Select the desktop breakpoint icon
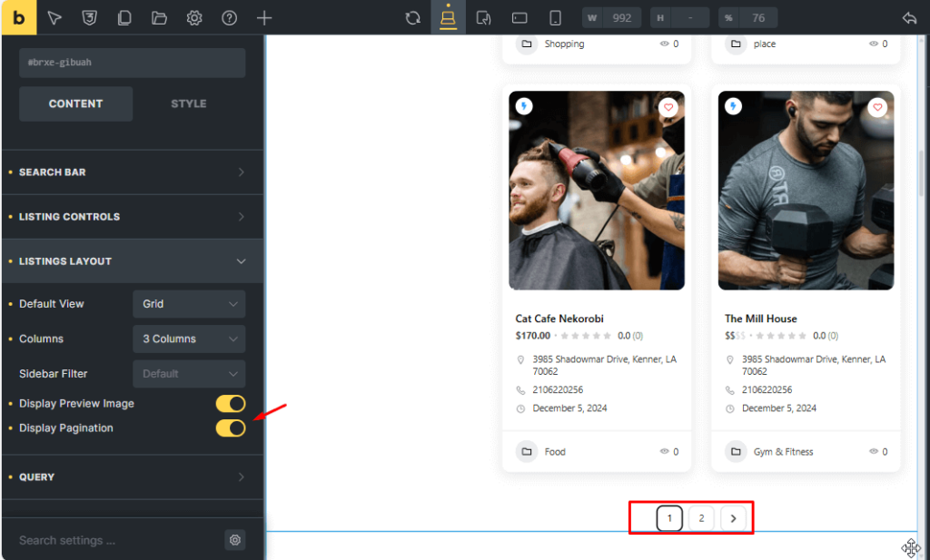This screenshot has height=560, width=930. (x=448, y=17)
